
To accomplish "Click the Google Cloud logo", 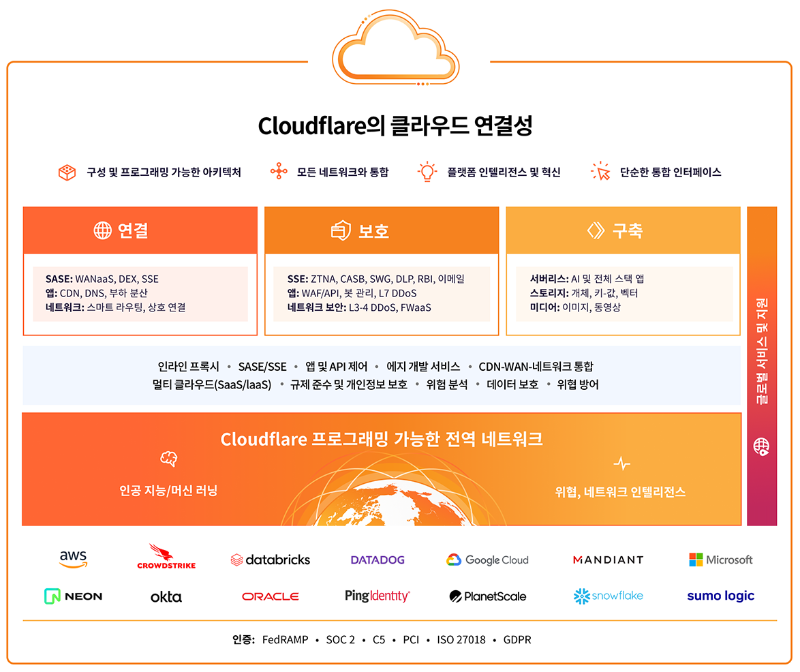I will click(x=487, y=560).
